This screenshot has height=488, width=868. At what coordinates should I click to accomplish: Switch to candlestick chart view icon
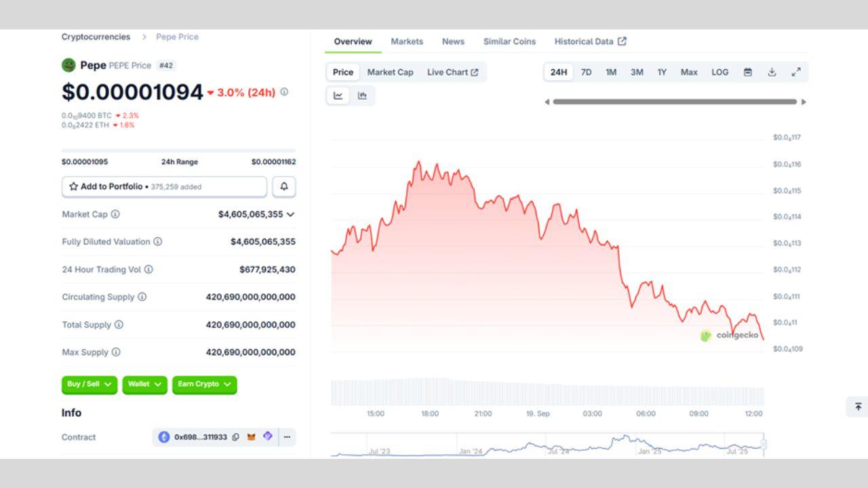click(362, 96)
